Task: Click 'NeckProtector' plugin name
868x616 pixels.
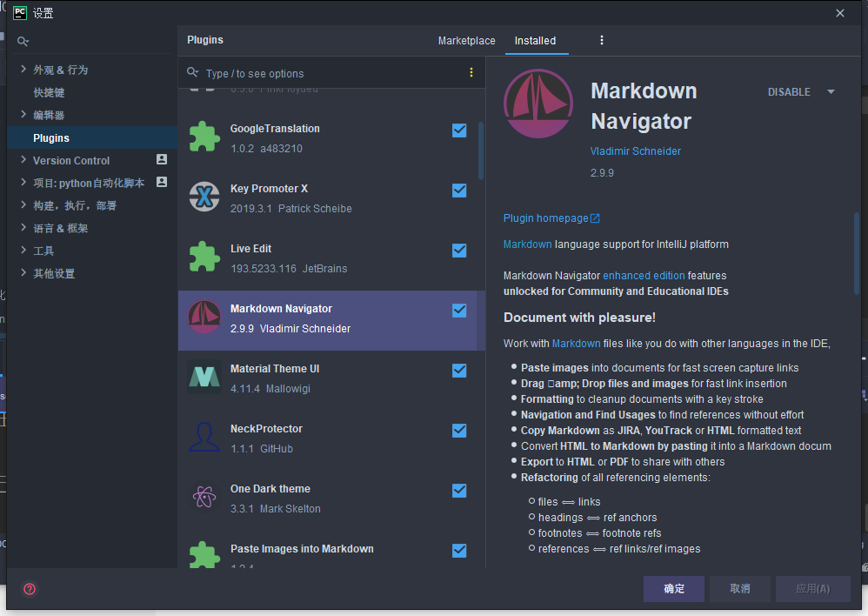Action: (266, 429)
